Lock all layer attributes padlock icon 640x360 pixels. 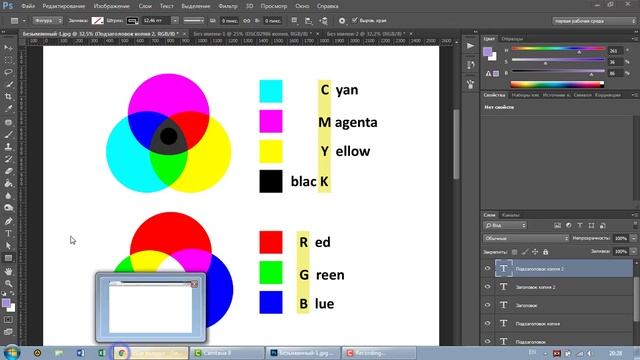click(545, 252)
